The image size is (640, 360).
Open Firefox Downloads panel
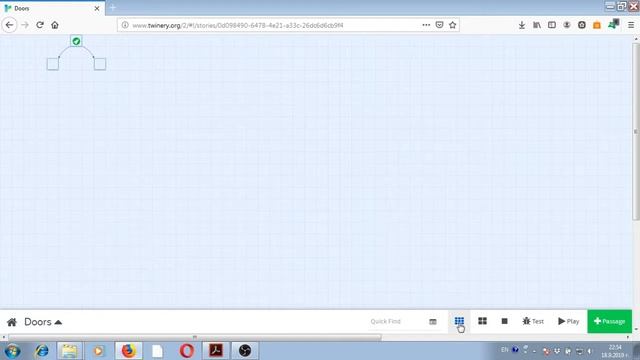[x=522, y=25]
